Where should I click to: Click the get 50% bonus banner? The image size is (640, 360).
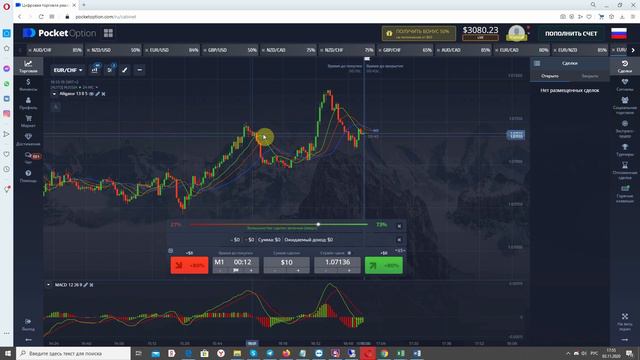coord(419,33)
